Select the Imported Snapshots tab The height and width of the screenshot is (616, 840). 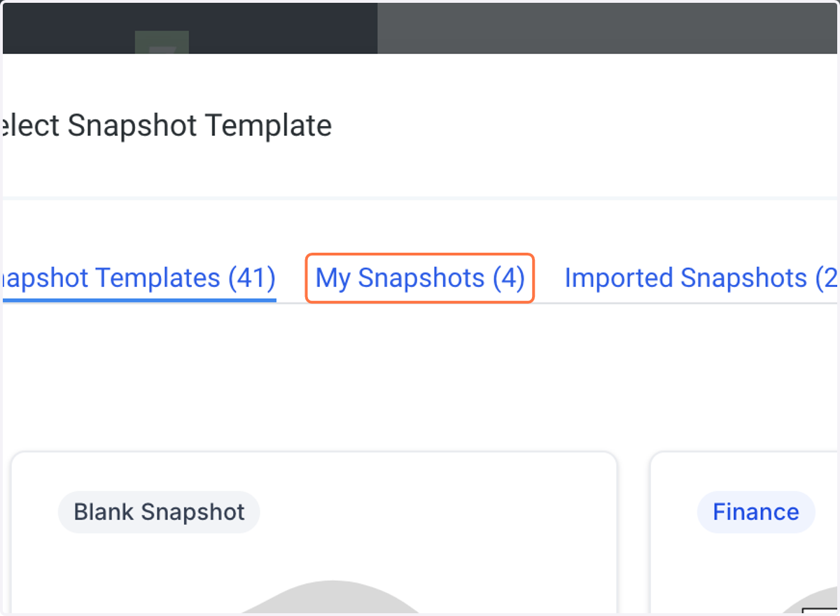[701, 278]
